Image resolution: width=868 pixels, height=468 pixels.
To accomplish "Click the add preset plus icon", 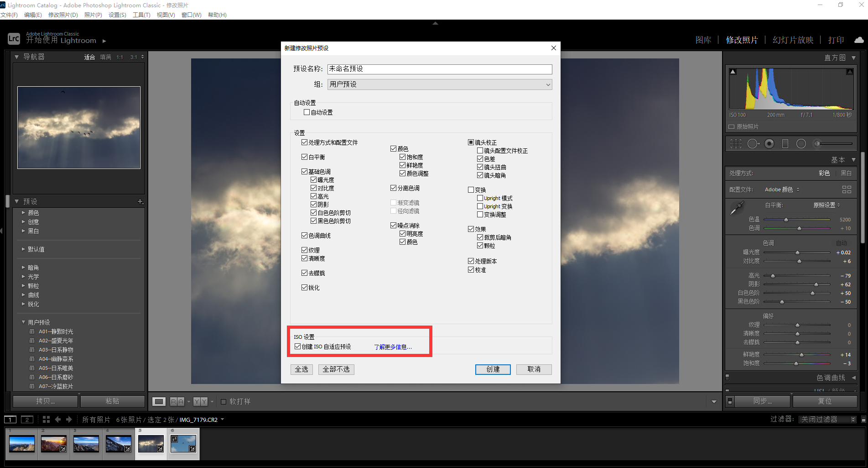I will pyautogui.click(x=140, y=201).
